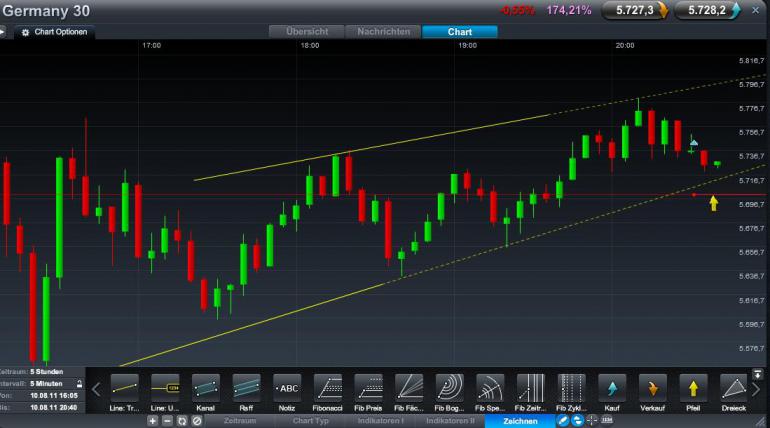Refresh the chart with the reload icon

pyautogui.click(x=182, y=421)
